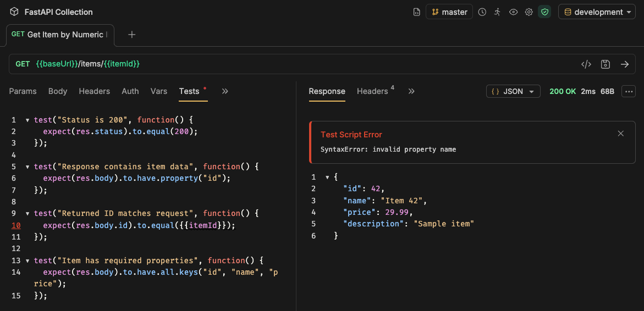The width and height of the screenshot is (644, 311).
Task: Click the request URL input field
Action: (330, 64)
